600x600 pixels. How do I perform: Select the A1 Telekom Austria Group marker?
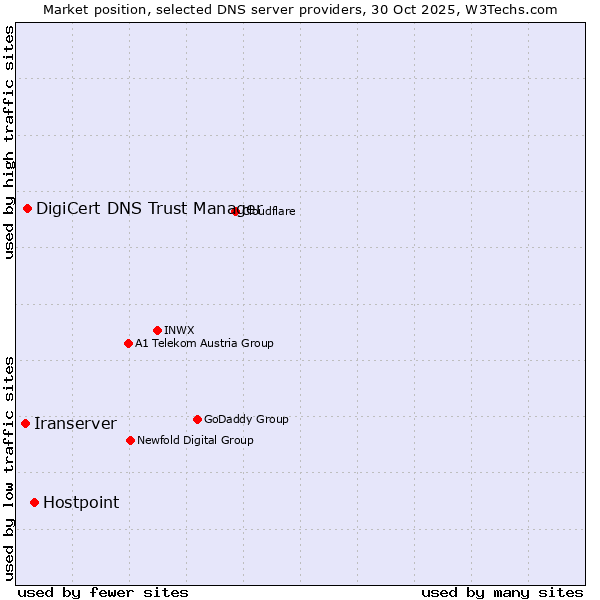click(128, 343)
